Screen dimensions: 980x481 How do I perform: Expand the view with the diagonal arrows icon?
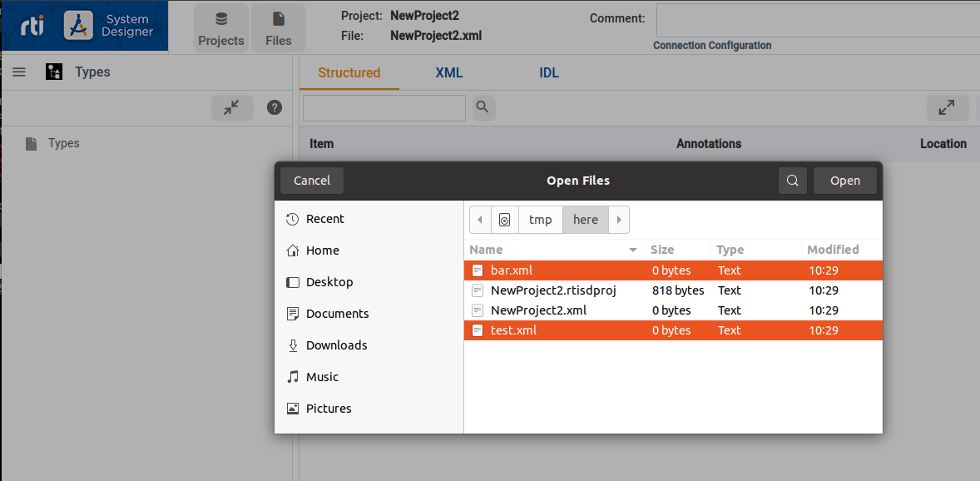click(x=947, y=108)
